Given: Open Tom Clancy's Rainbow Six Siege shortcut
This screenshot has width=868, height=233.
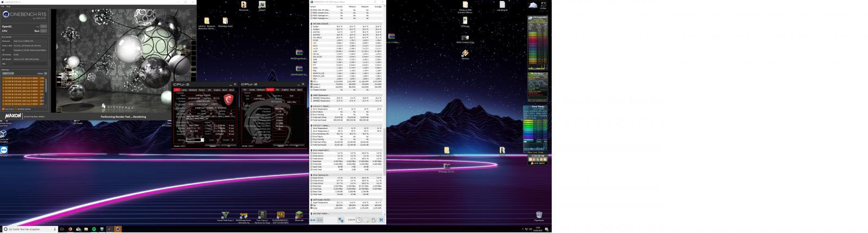Looking at the screenshot, I should coord(262,216).
